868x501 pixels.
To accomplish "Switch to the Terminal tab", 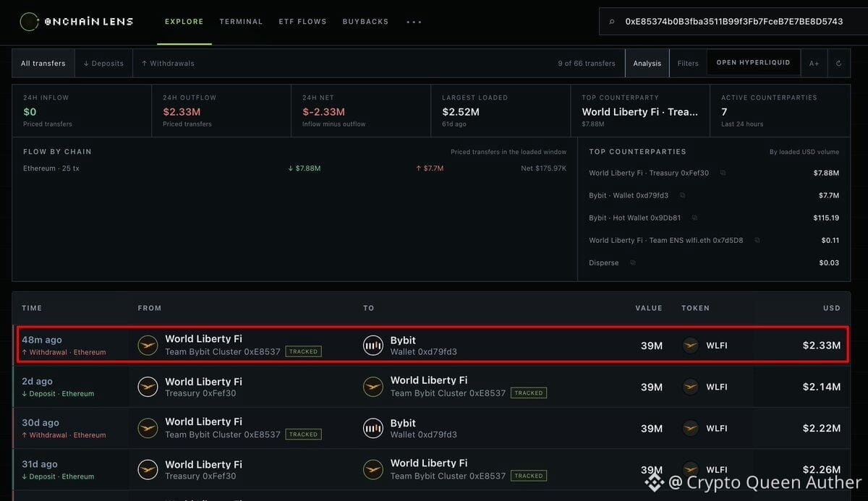I will click(x=241, y=22).
